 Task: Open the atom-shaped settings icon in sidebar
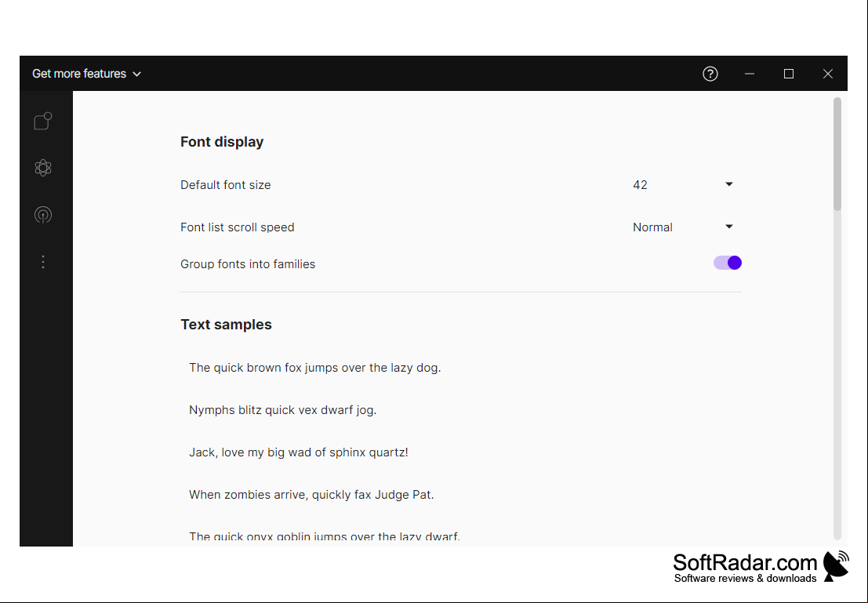(42, 168)
